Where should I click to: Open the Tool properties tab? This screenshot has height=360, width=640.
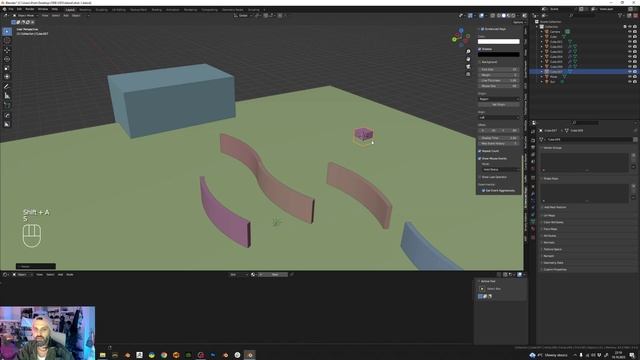[533, 131]
